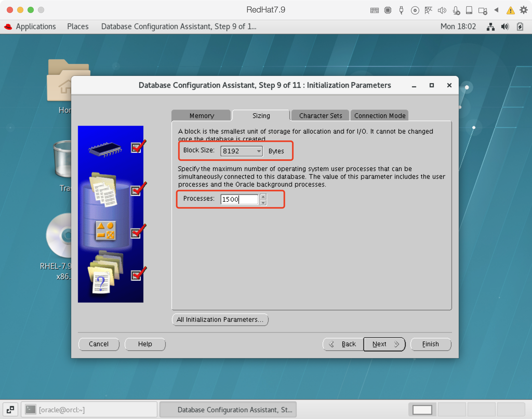Click the memory chip icon in wizard sidebar
Viewport: 532px width, 419px height.
(105, 149)
